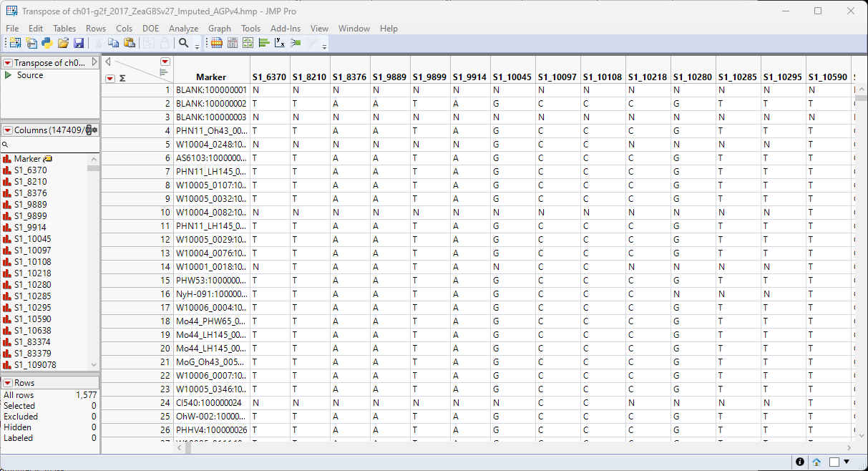Click the info icon in status bar
Screen dimensions: 868x471
click(800, 462)
